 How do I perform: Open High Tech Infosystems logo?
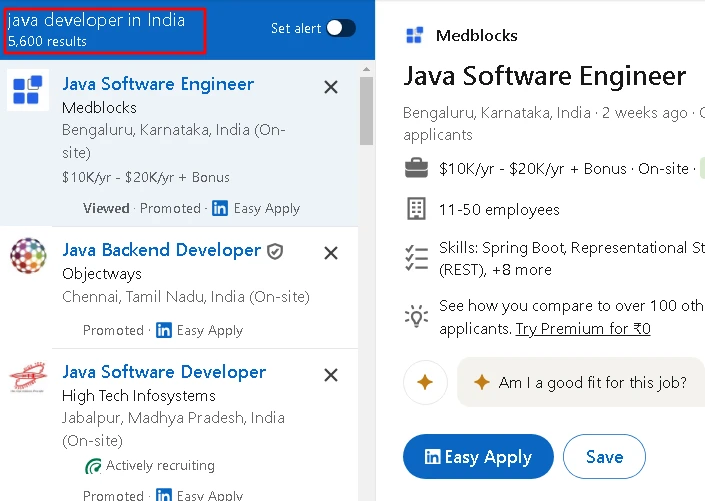28,377
